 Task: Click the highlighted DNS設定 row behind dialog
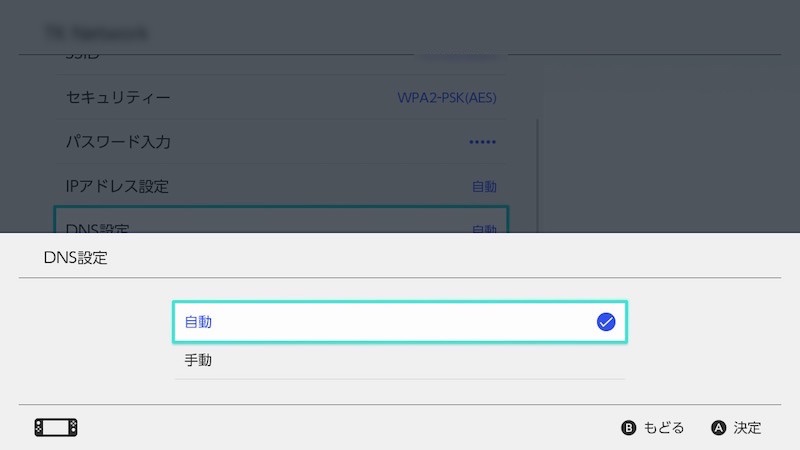[280, 222]
